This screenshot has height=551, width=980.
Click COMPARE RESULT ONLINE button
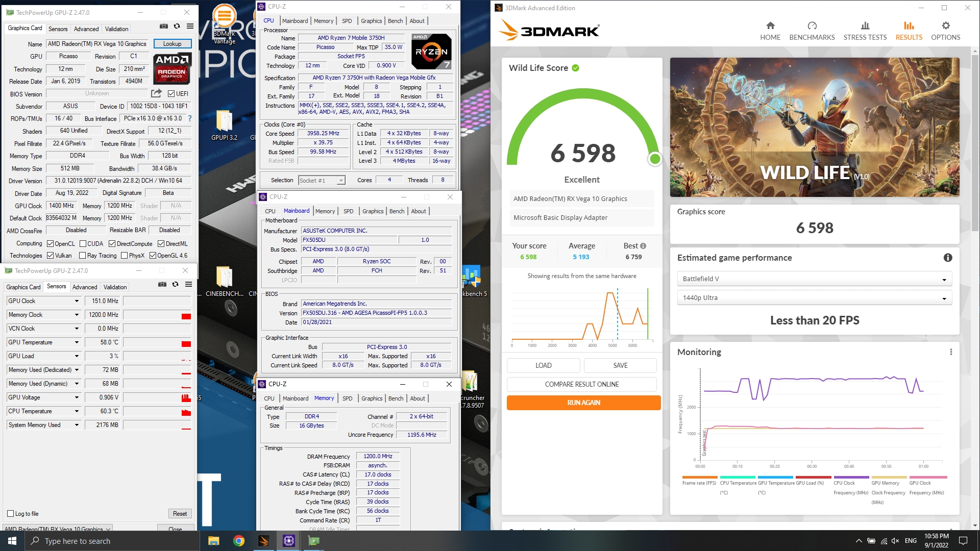point(582,385)
